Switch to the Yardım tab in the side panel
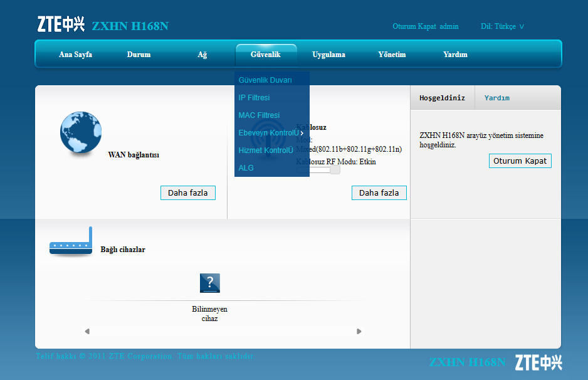This screenshot has height=380, width=588. click(497, 98)
